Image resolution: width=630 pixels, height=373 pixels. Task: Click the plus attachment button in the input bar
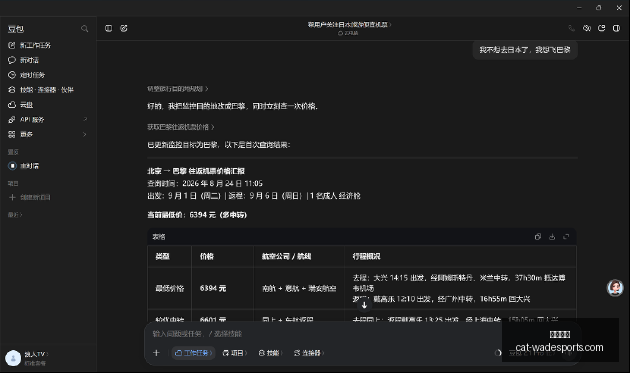point(156,353)
